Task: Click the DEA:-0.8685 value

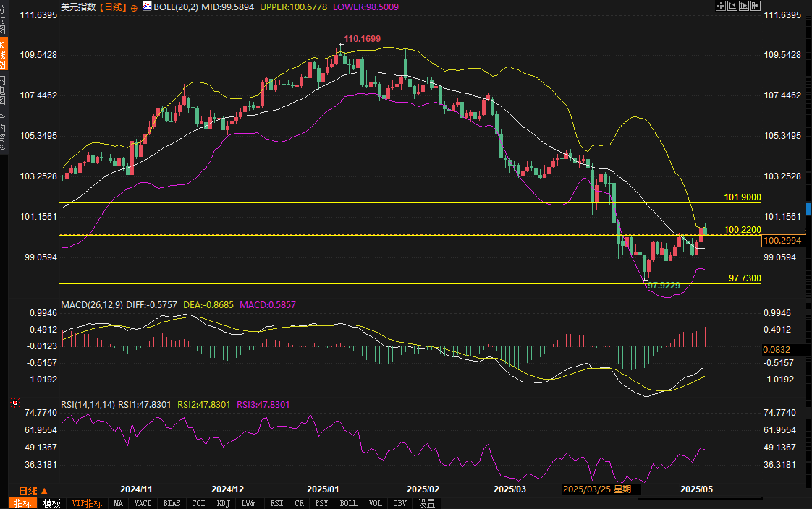Action: tap(208, 304)
